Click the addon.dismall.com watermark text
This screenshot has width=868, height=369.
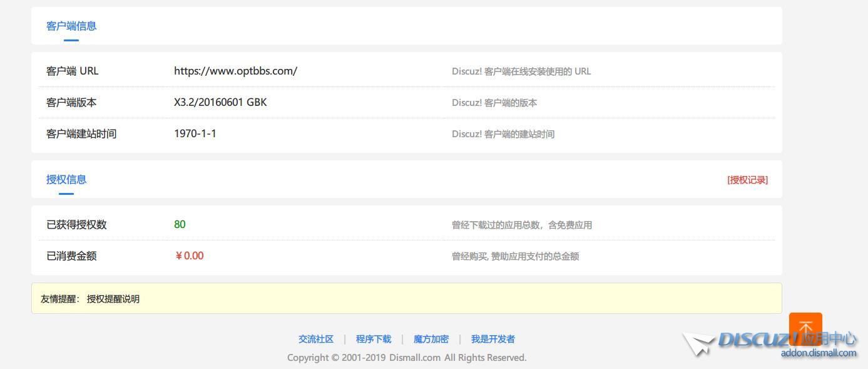click(818, 353)
